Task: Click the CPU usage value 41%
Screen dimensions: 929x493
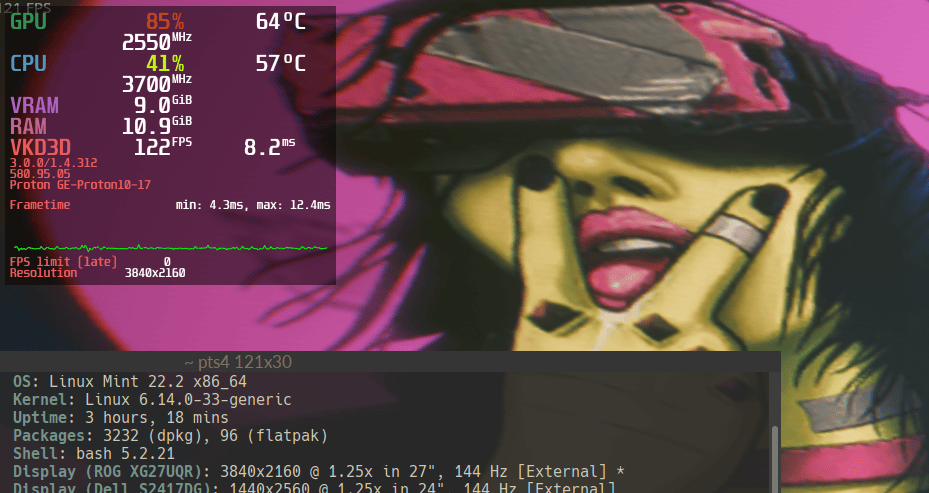Action: click(x=165, y=63)
